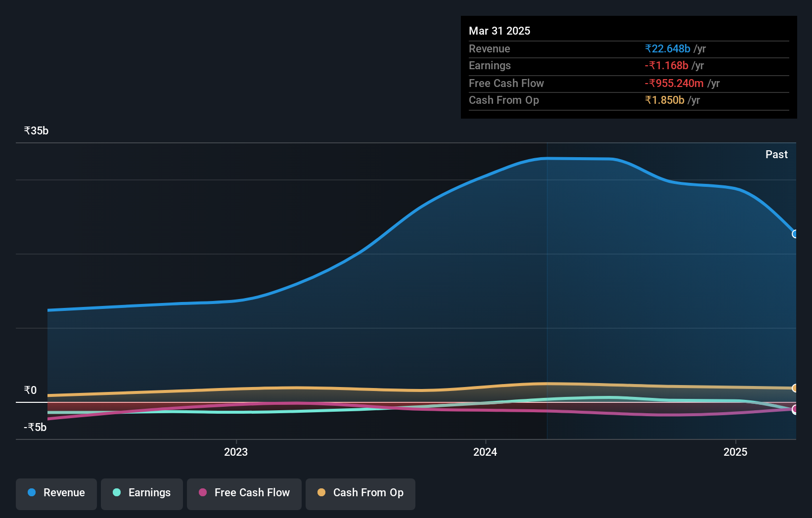This screenshot has width=812, height=518.
Task: Click the 2025 x-axis label
Action: click(x=735, y=452)
